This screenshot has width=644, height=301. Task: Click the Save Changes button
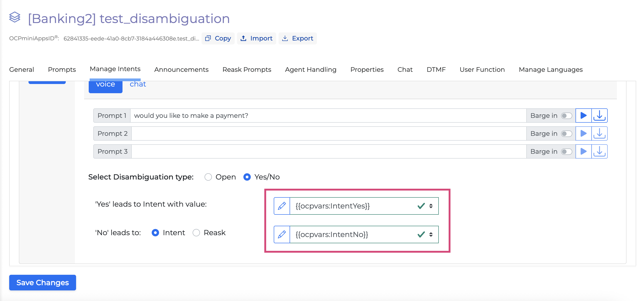click(x=43, y=283)
